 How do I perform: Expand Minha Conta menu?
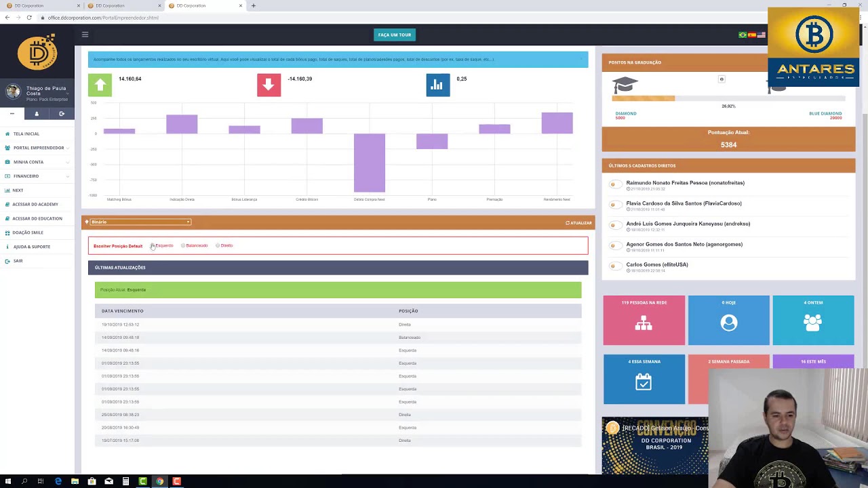tap(37, 162)
